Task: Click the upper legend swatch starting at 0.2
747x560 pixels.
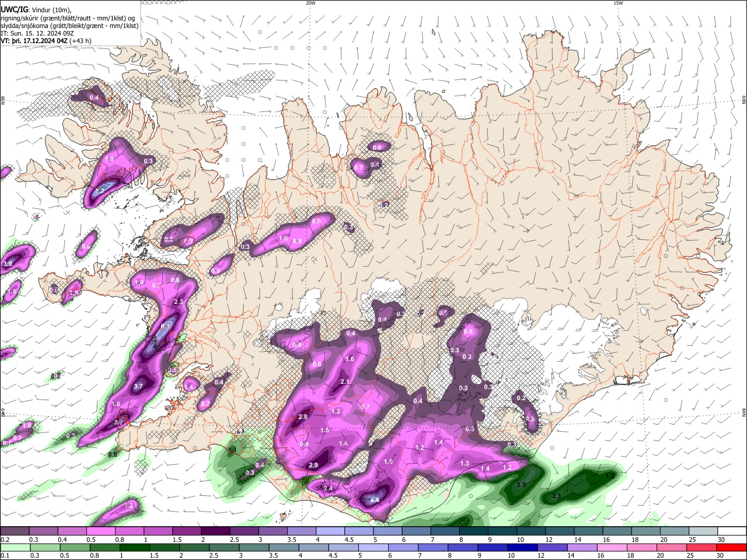Action: (x=15, y=531)
